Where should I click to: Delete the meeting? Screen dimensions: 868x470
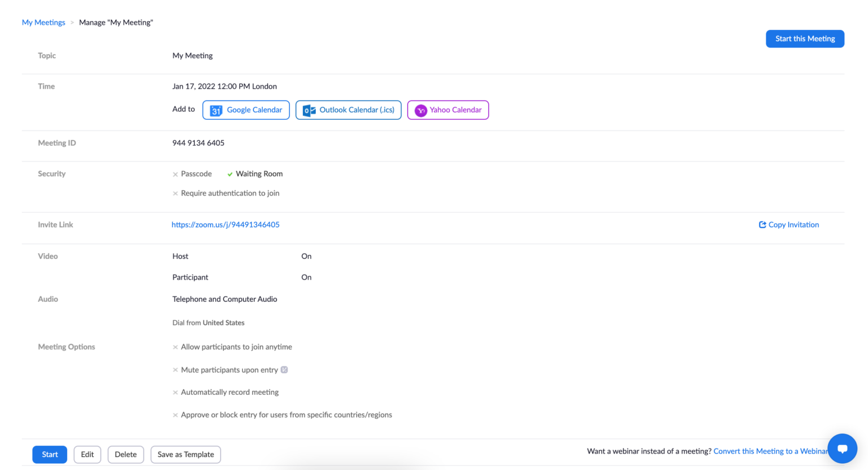(125, 455)
